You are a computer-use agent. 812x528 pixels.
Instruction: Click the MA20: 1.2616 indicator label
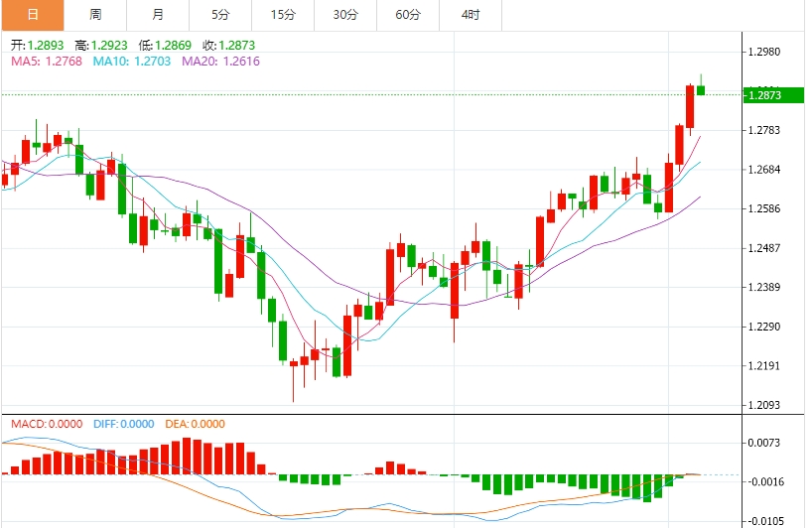tap(221, 62)
